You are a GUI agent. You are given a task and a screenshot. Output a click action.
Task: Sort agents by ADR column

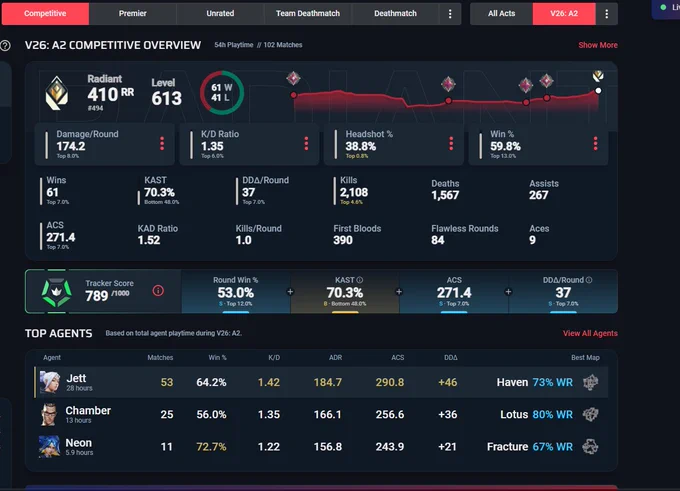tap(335, 357)
